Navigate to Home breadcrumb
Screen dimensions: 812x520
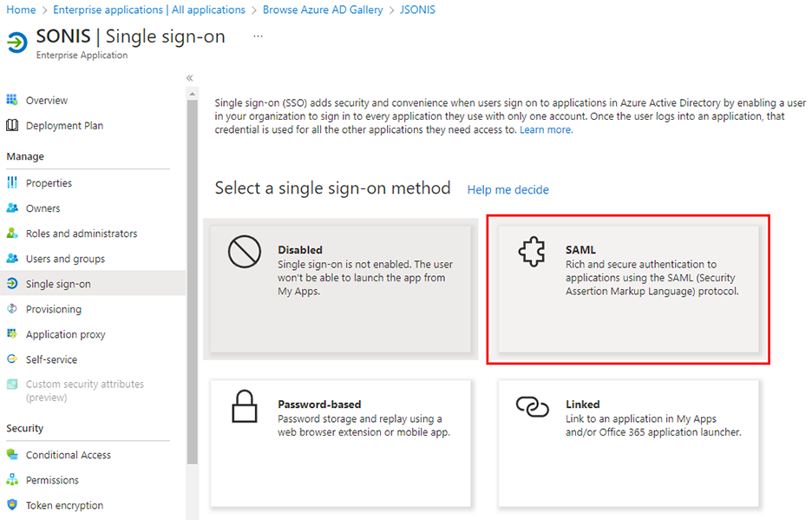click(21, 10)
